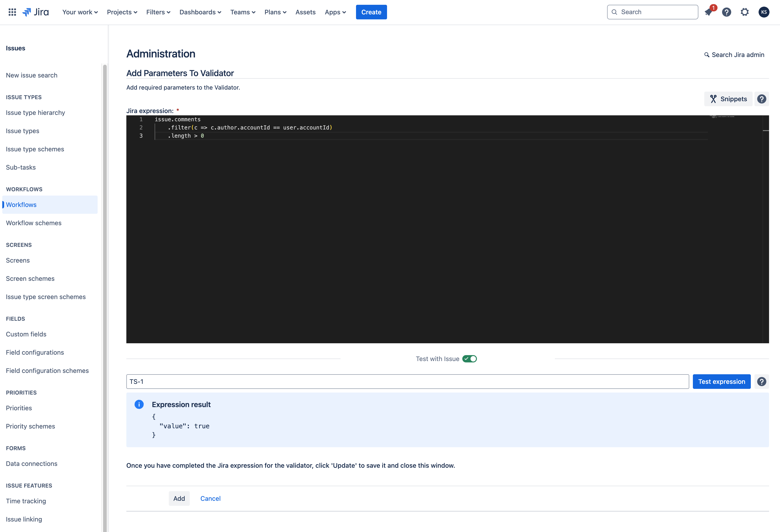Click the Search Jira admin link

pyautogui.click(x=734, y=55)
